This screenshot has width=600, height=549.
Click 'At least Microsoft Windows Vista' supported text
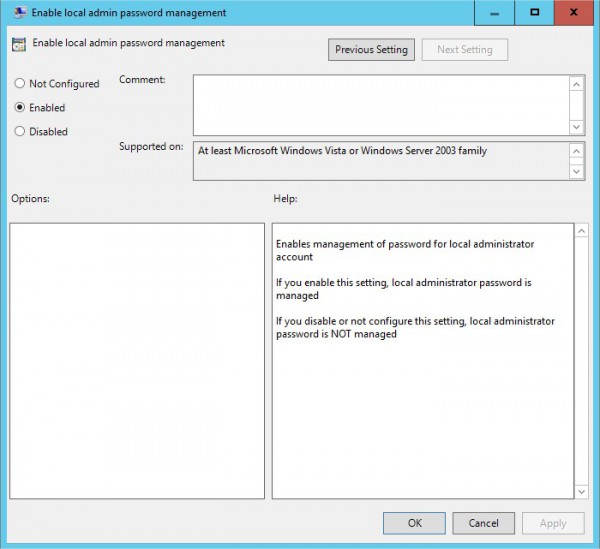click(x=342, y=151)
